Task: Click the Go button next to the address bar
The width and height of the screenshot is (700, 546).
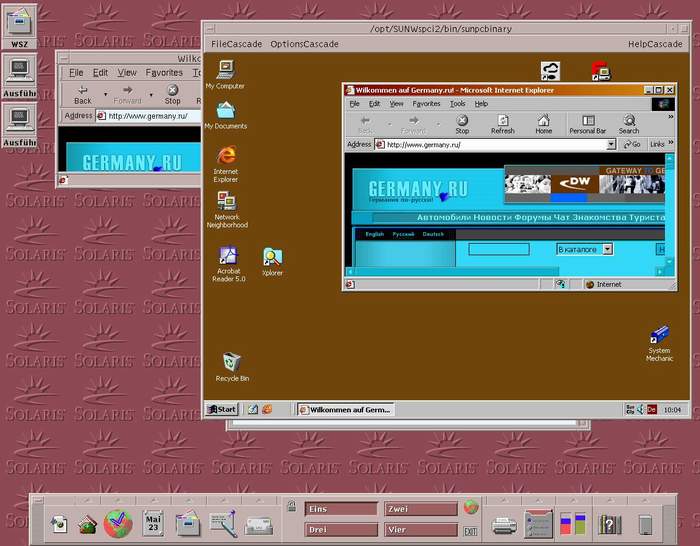Action: [x=632, y=144]
